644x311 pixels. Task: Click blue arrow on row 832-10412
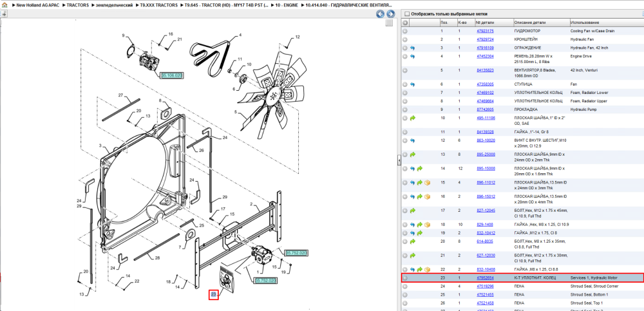412,233
